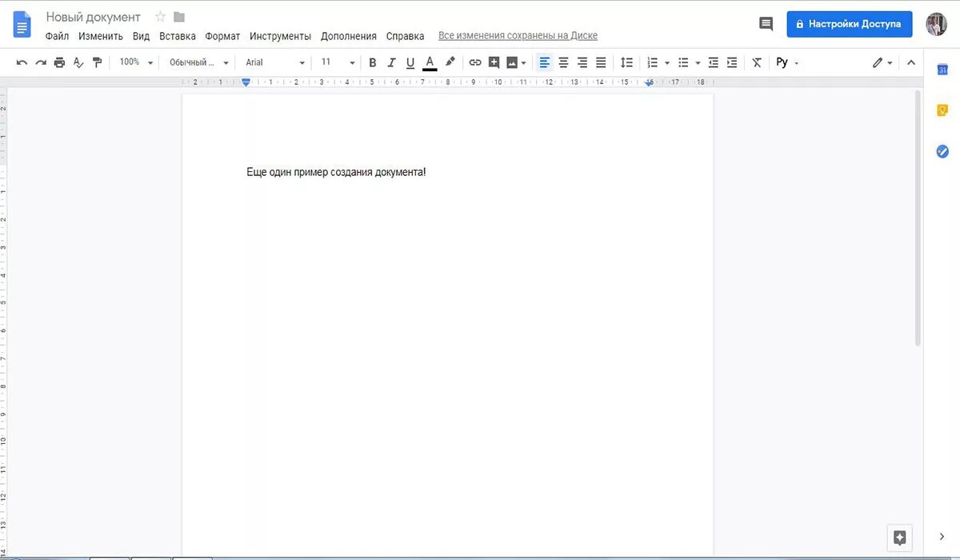Click the Настройки Доступа share button
The width and height of the screenshot is (960, 560).
(x=850, y=24)
